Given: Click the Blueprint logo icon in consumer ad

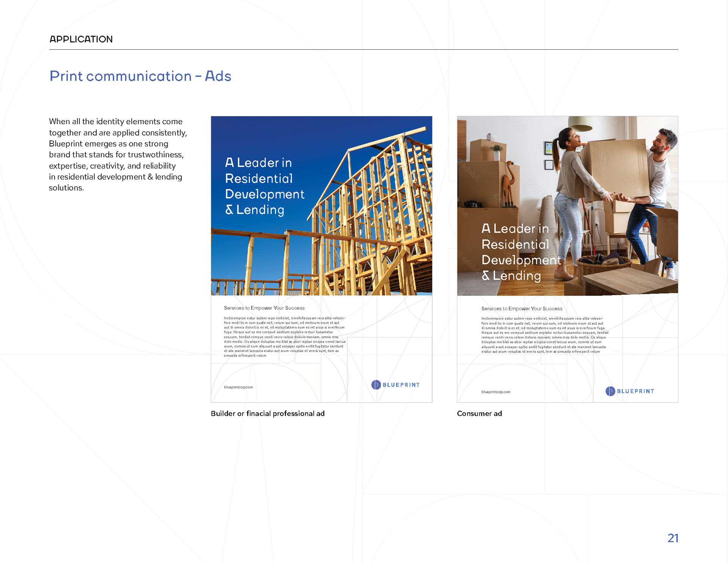Looking at the screenshot, I should tap(610, 391).
